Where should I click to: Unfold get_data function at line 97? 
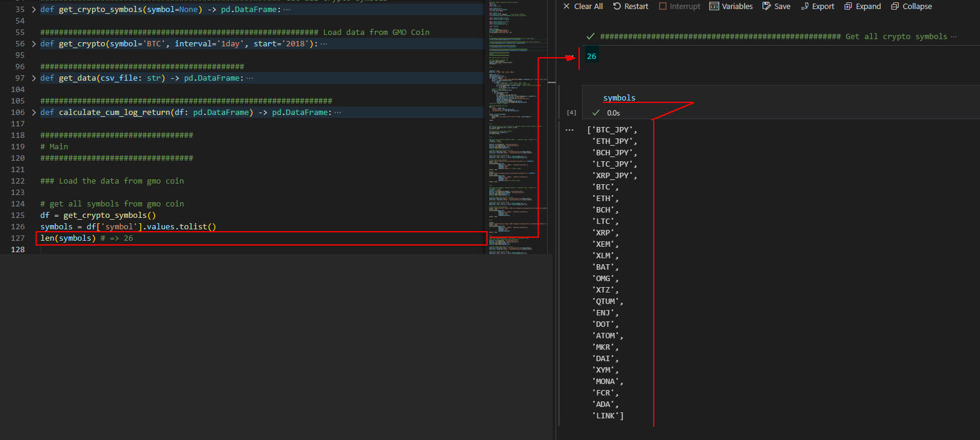coord(34,78)
